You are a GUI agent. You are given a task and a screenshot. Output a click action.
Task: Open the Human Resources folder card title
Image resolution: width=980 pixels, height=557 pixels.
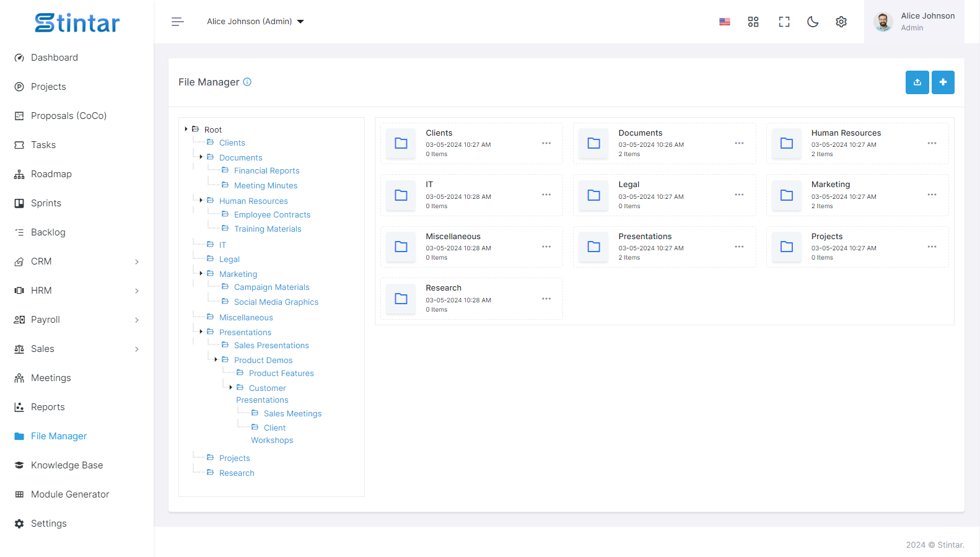tap(846, 133)
